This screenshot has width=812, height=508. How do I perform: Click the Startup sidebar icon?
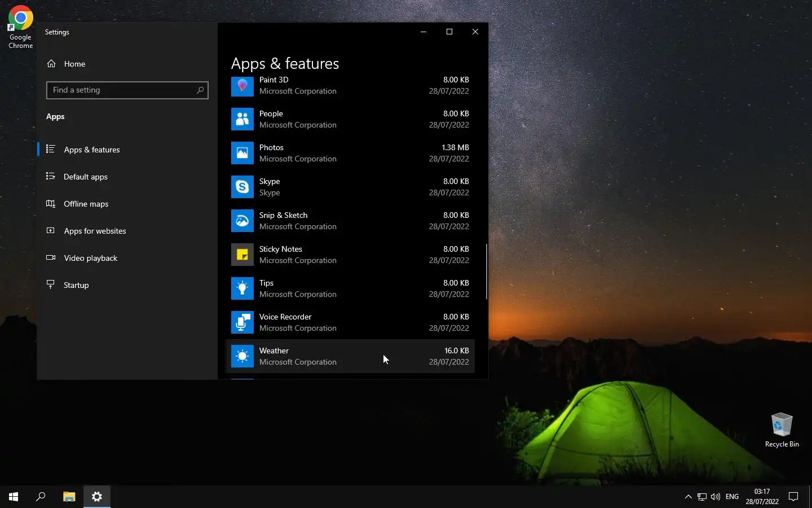51,284
